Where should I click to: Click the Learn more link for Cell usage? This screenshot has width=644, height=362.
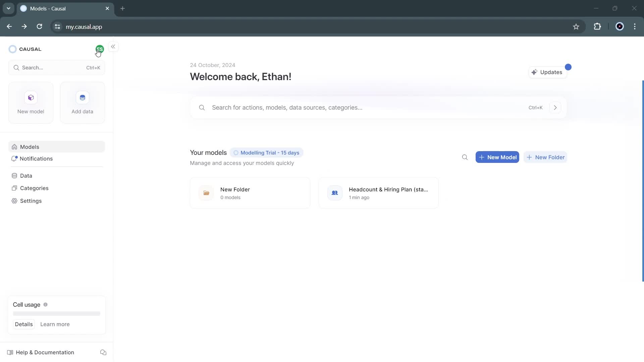click(x=55, y=324)
